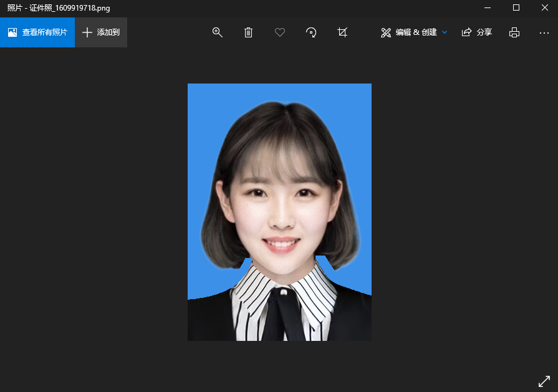
Task: Click the plus icon beside 添加到
Action: pyautogui.click(x=87, y=32)
